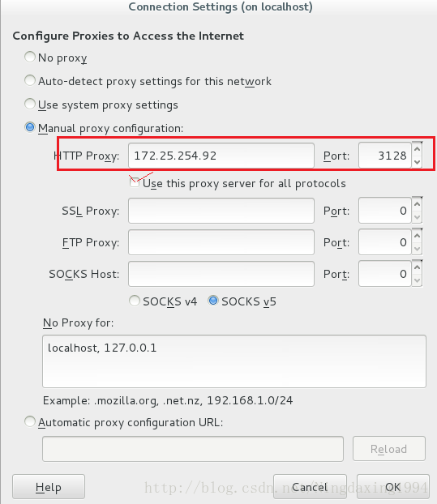Decrease SOCKS port with down arrow
This screenshot has height=504, width=437.
pos(417,280)
